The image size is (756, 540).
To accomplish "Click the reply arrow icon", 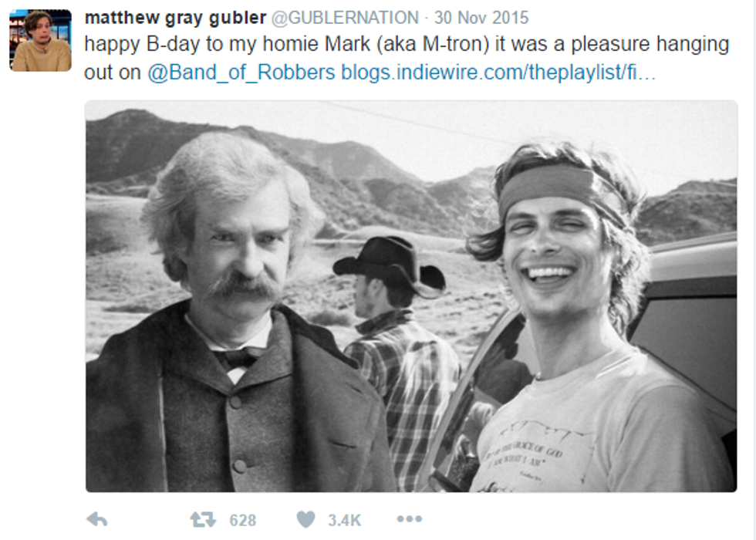I will [x=97, y=519].
